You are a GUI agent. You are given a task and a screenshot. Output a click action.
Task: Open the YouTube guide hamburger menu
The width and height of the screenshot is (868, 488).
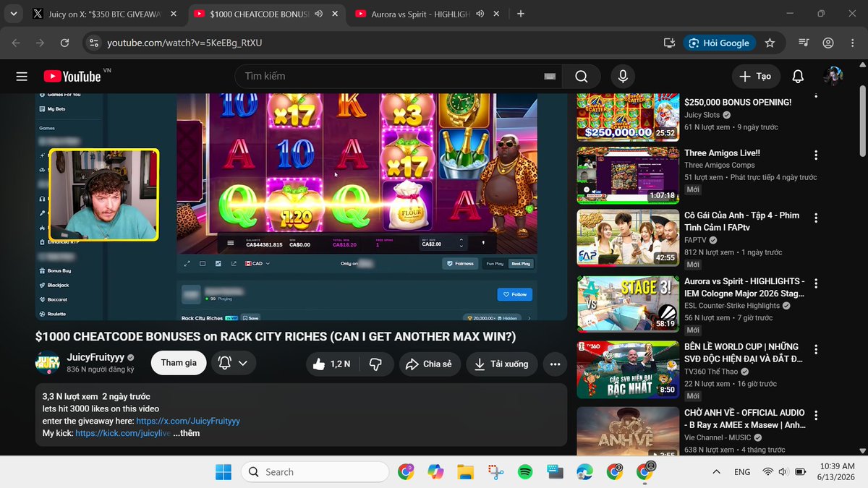(x=22, y=76)
